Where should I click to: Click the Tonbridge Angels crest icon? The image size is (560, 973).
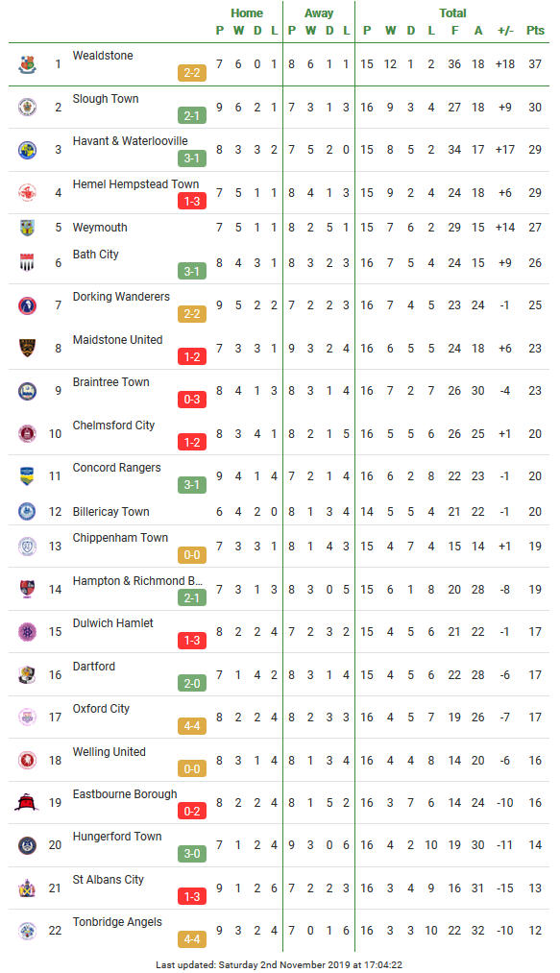(x=27, y=930)
